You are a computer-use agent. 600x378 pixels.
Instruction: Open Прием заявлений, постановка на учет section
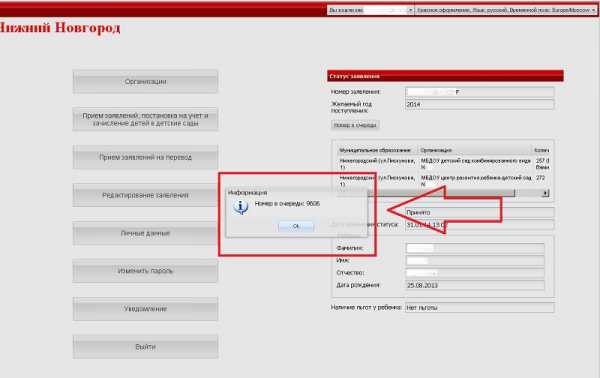(x=145, y=119)
